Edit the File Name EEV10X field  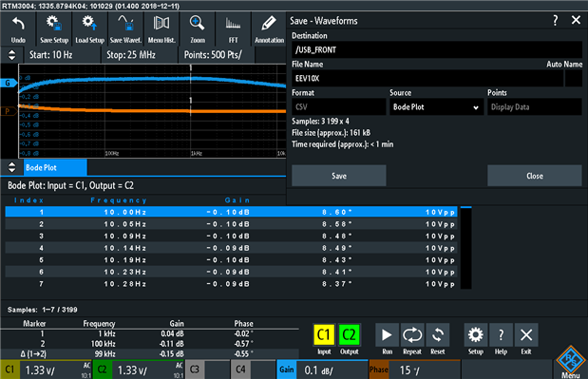pos(427,78)
